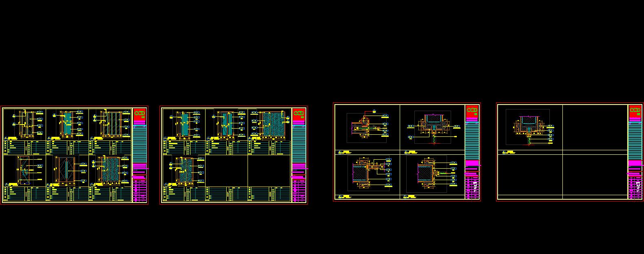644x254 pixels.
Task: Click the CCD logo on the second drawing sheet
Action: 299,114
